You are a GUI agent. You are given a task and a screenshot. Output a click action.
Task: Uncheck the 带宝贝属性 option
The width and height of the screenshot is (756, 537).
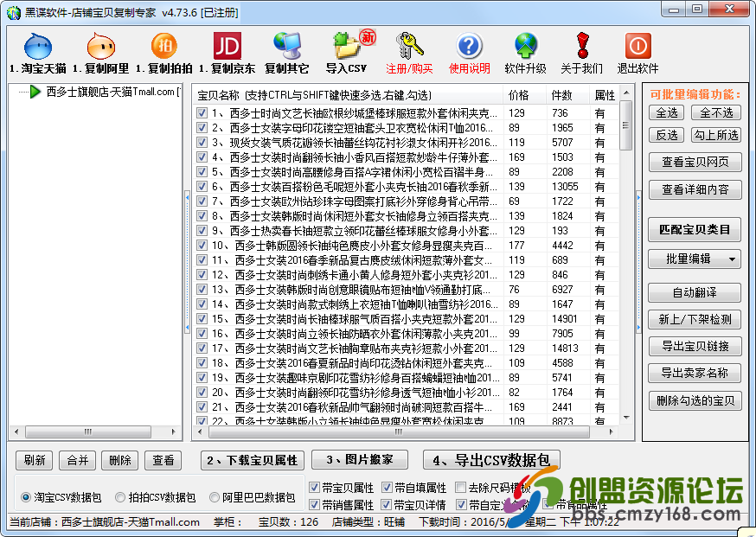pos(314,488)
